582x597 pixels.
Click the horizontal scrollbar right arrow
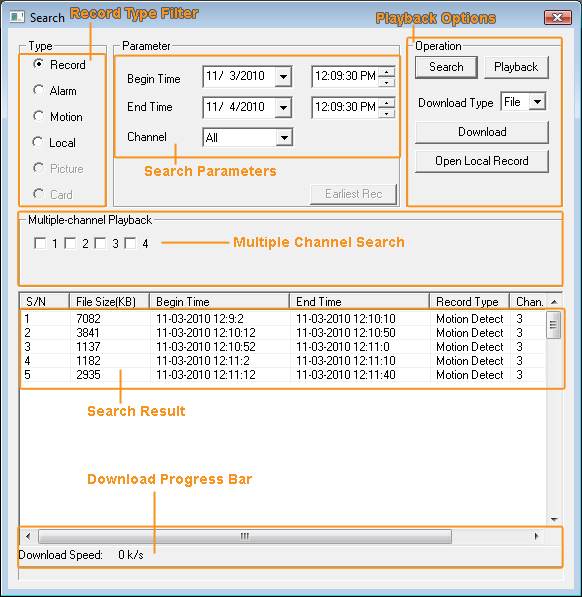tap(537, 536)
